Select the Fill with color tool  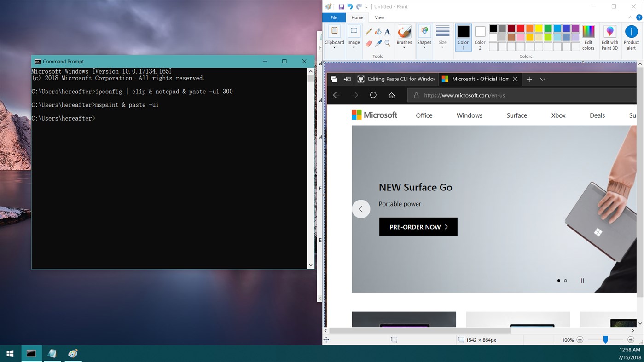[378, 31]
